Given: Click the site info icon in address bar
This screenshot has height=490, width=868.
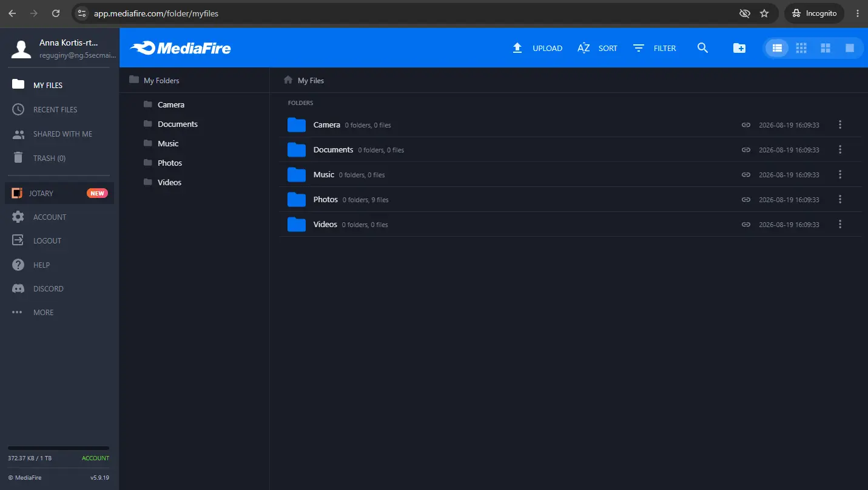Looking at the screenshot, I should point(82,13).
